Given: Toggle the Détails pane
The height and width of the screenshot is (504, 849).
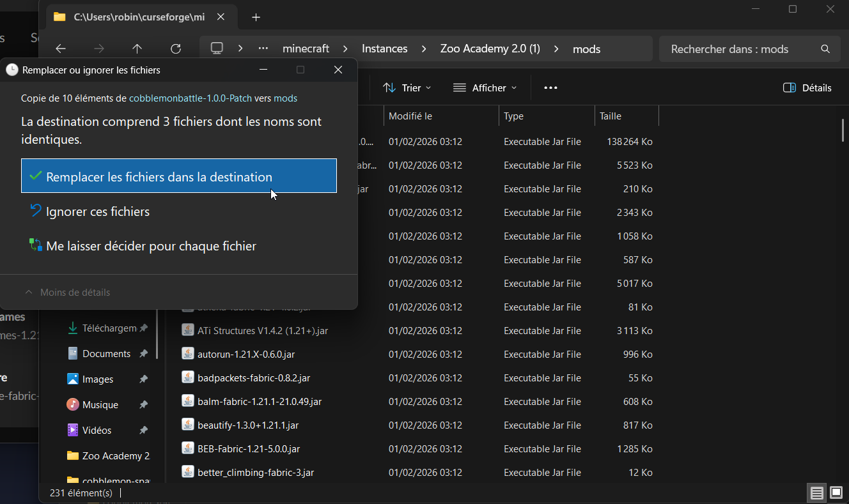Looking at the screenshot, I should pos(807,88).
